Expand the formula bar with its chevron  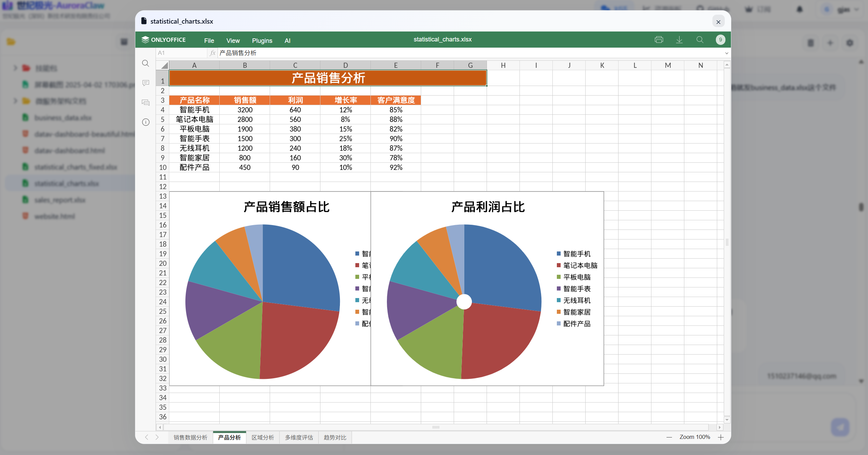tap(726, 53)
